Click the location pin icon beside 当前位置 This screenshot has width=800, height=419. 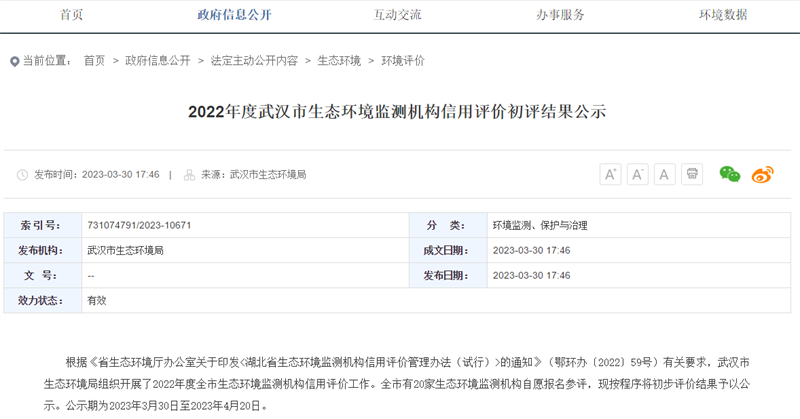pyautogui.click(x=14, y=62)
